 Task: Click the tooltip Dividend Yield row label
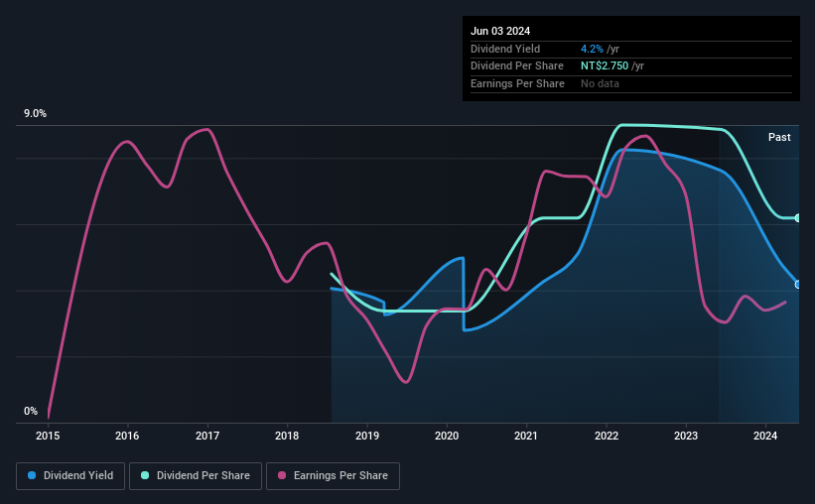click(x=505, y=49)
